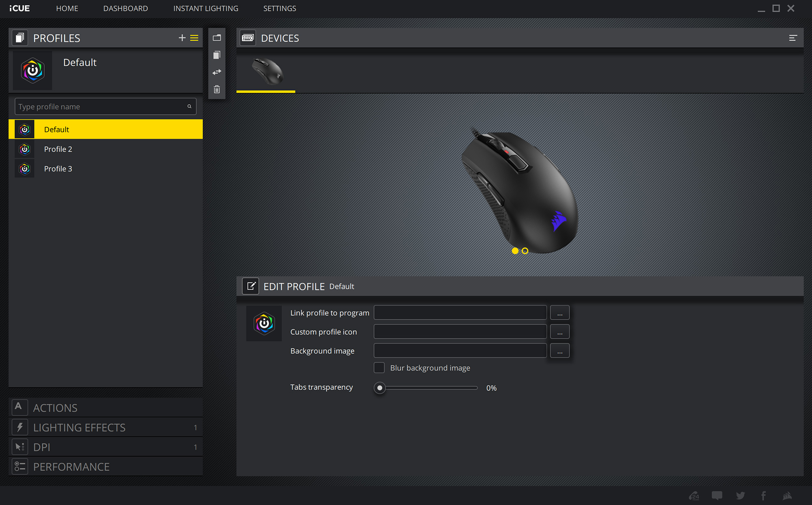
Task: Browse for Link profile to program
Action: pos(559,313)
